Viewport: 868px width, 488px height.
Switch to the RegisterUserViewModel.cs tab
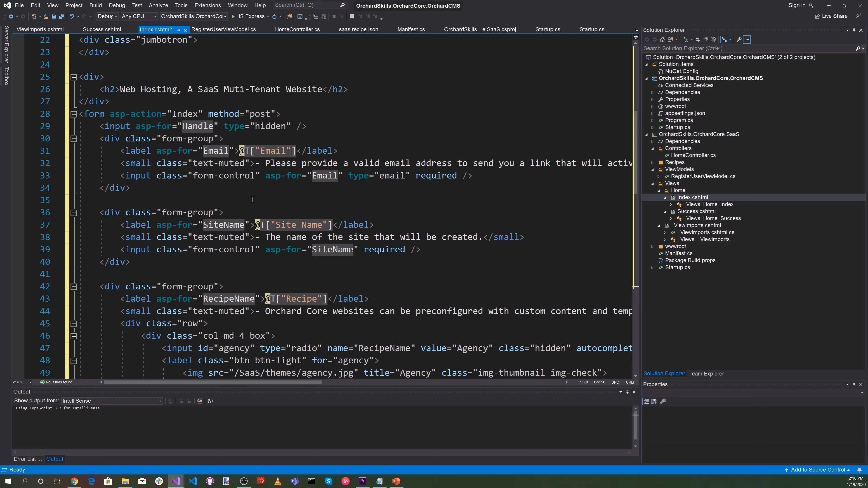point(223,29)
